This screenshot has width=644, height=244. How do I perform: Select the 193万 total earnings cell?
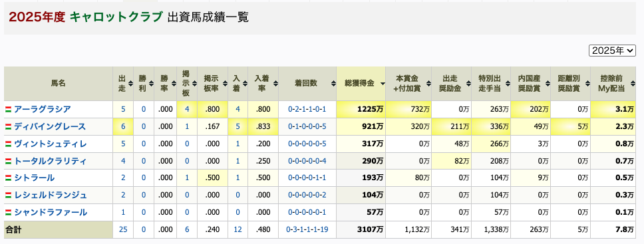(x=361, y=178)
